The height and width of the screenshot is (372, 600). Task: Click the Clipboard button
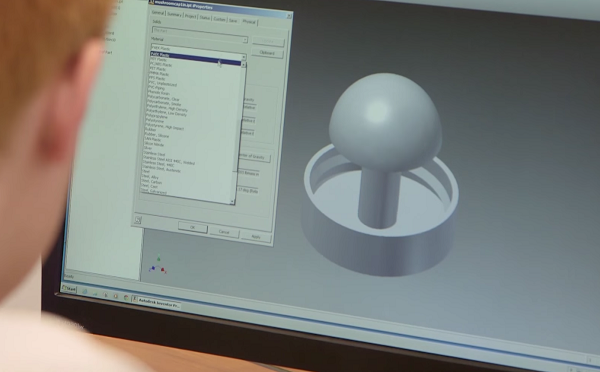click(x=267, y=53)
